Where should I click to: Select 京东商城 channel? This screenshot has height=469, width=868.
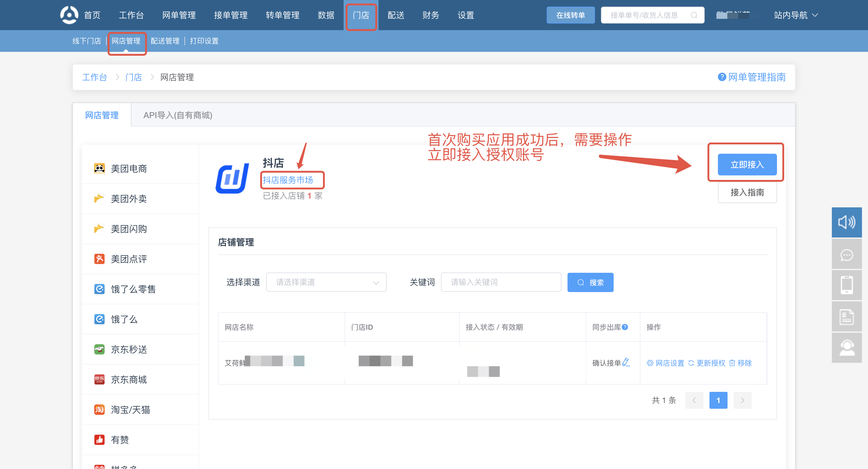tap(140, 380)
